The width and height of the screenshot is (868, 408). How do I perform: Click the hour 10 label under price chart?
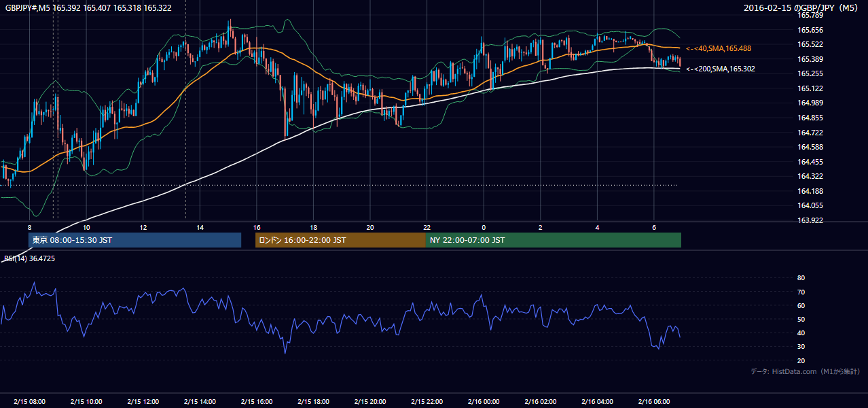(86, 227)
